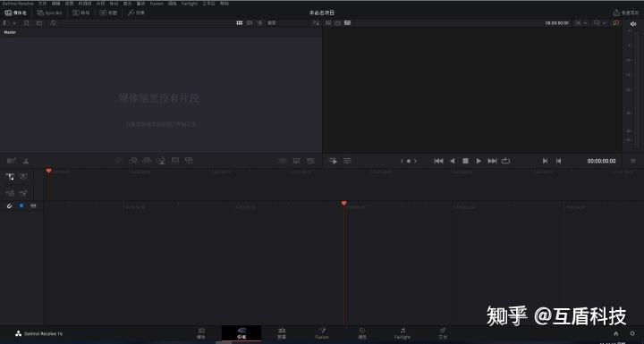The height and width of the screenshot is (344, 644).
Task: Go to the last frame
Action: (492, 161)
